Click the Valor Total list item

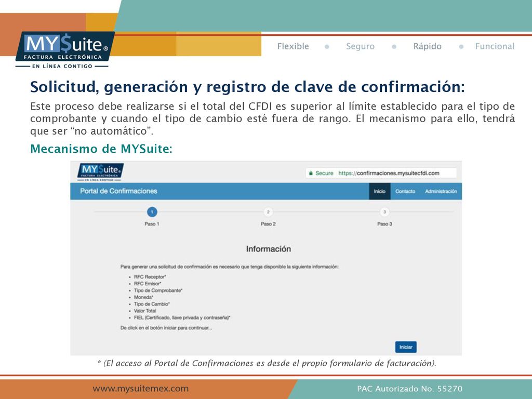point(145,311)
